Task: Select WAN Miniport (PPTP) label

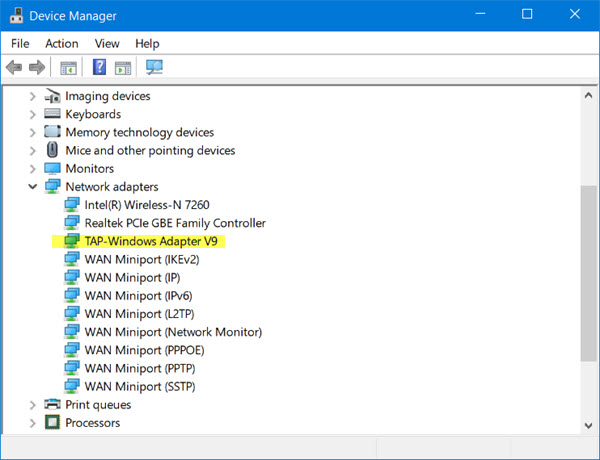Action: click(140, 368)
